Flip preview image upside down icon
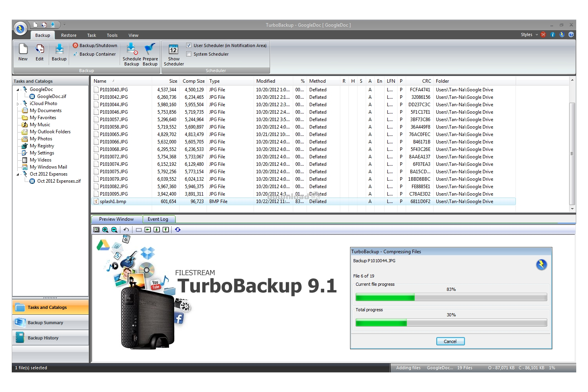This screenshot has width=588, height=392. [x=165, y=230]
